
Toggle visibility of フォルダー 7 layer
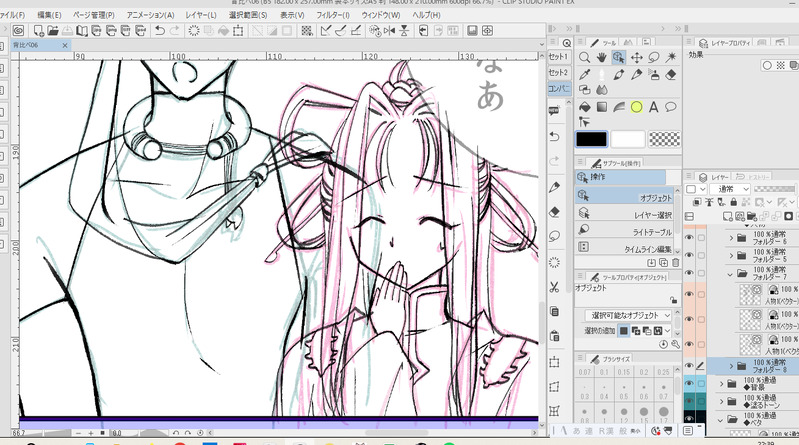coord(689,273)
